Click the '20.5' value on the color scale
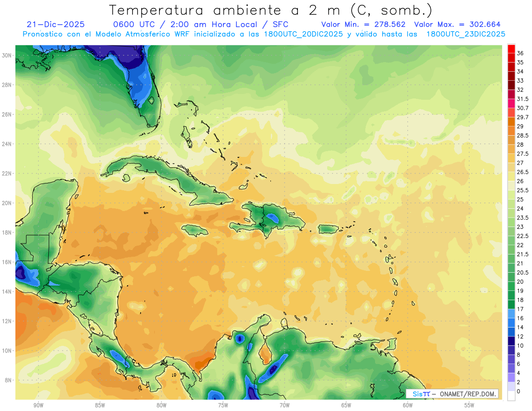This screenshot has height=411, width=532. tap(523, 272)
